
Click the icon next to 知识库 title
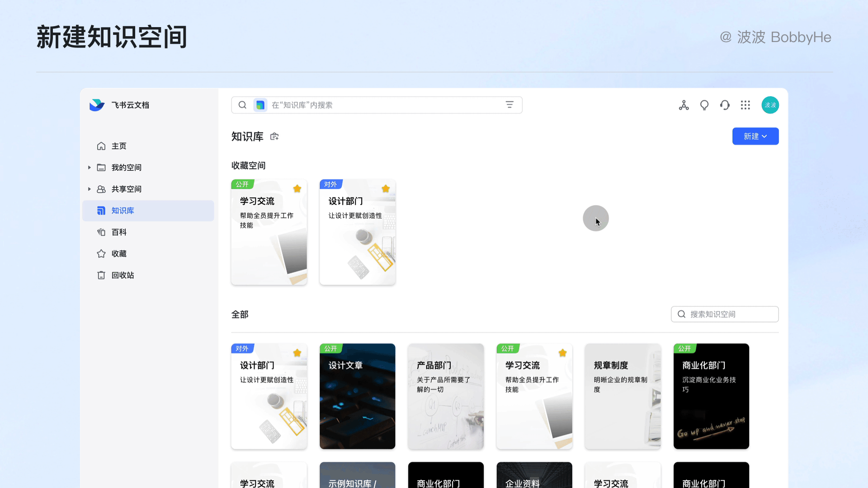[274, 136]
